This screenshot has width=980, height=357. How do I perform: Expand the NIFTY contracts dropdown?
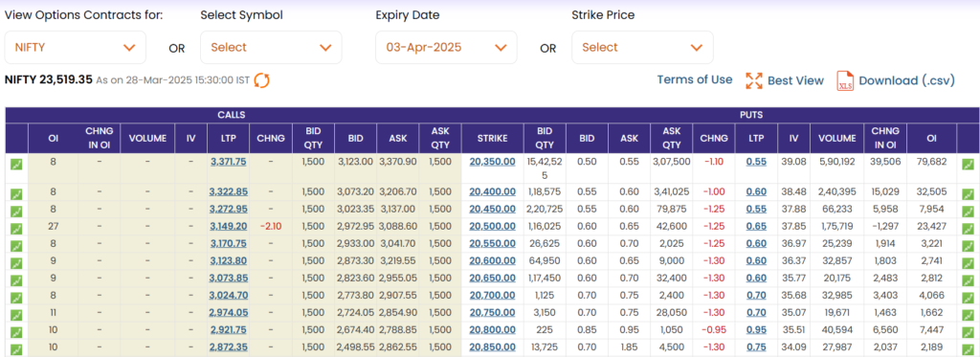coord(76,48)
